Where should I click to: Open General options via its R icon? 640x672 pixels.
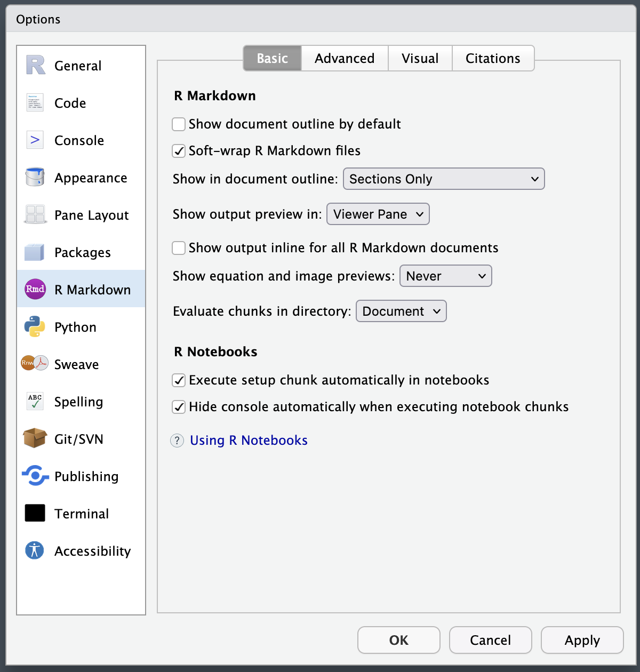pos(35,66)
